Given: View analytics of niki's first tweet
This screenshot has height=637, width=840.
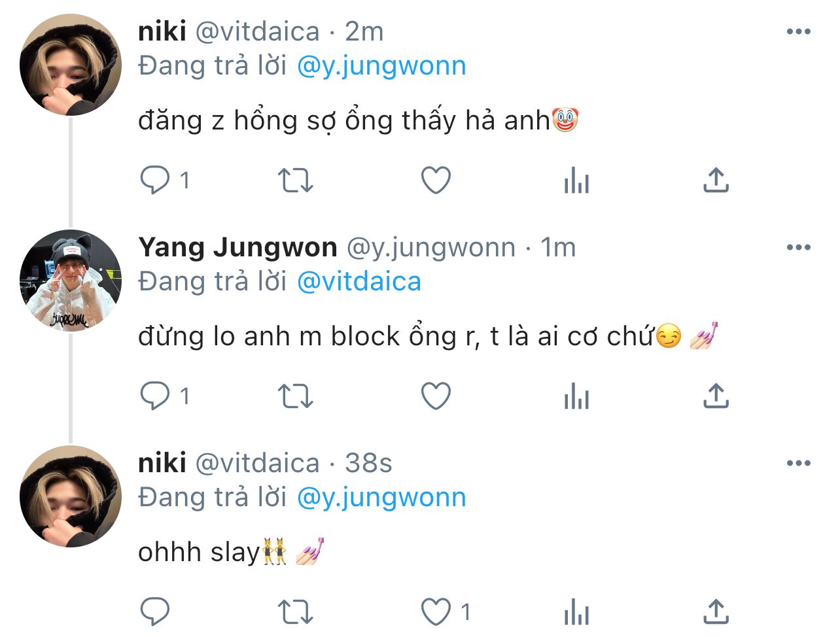Looking at the screenshot, I should click(576, 180).
